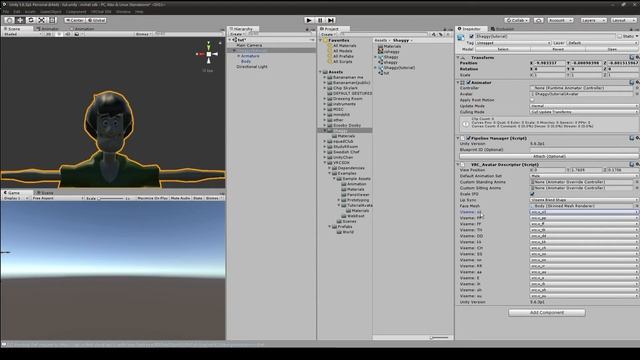Open the Culling Mode dropdown
This screenshot has height=360, width=640.
584,112
